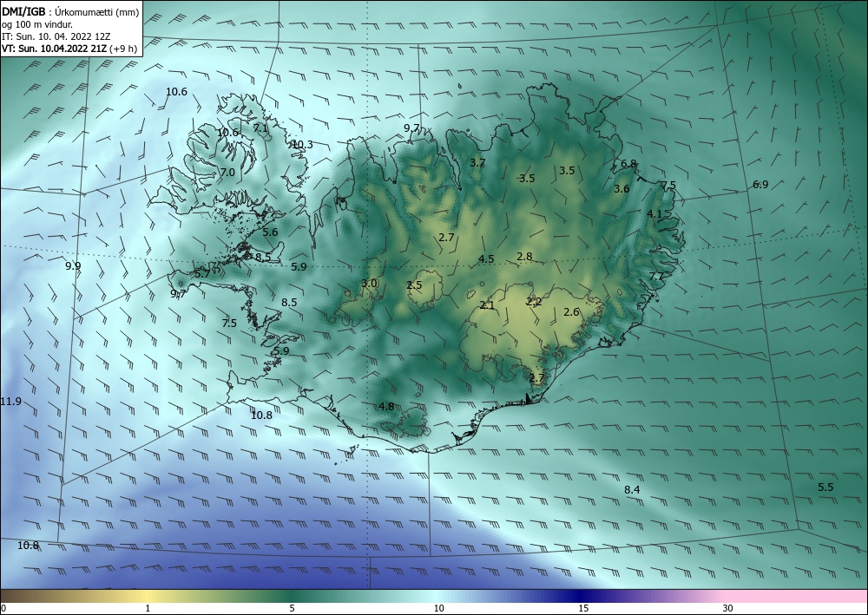Click the 1 label on the color scale
This screenshot has height=615, width=868.
tap(148, 608)
